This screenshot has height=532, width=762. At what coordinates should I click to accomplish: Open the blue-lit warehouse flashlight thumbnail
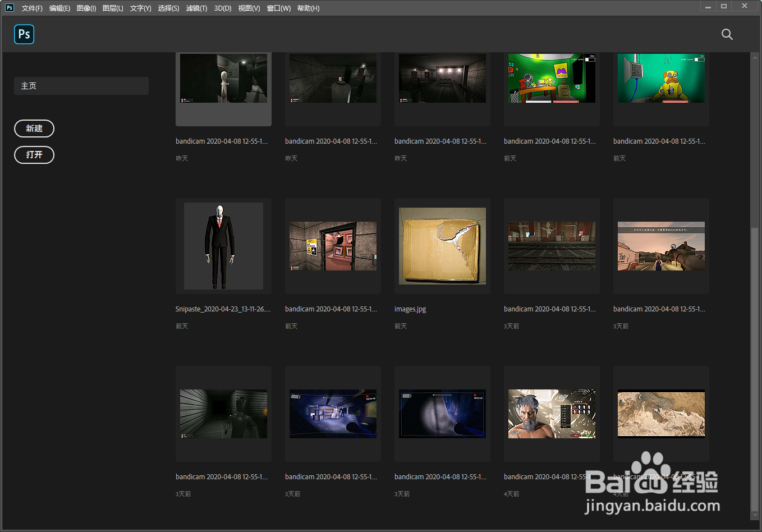point(333,414)
